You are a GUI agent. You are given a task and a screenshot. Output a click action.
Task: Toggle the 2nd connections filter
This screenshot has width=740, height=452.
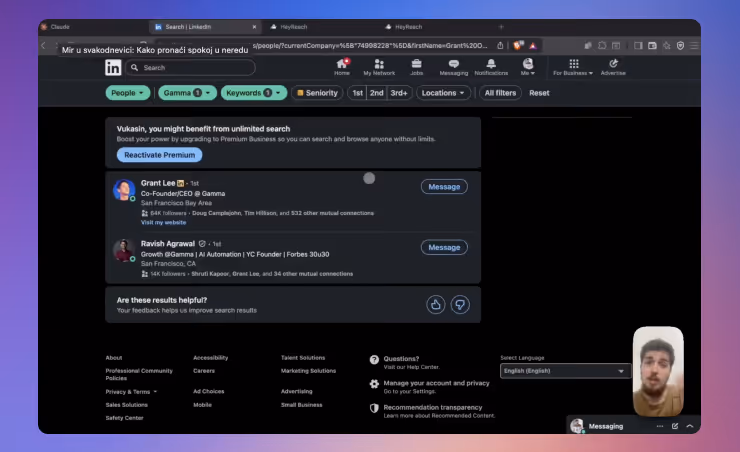coord(376,93)
